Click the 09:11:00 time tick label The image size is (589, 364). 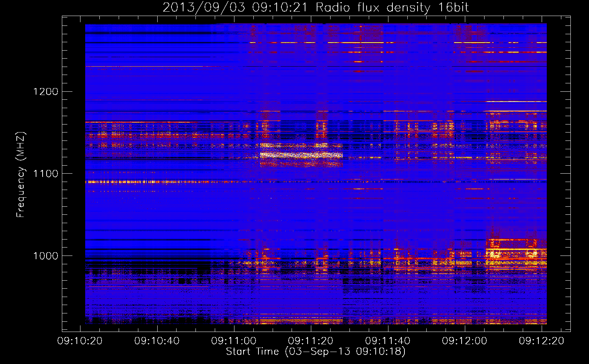(x=234, y=341)
